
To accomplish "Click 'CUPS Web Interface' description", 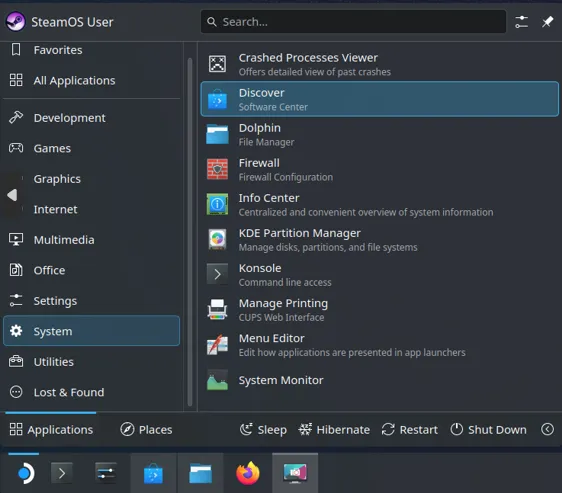I will point(281,318).
